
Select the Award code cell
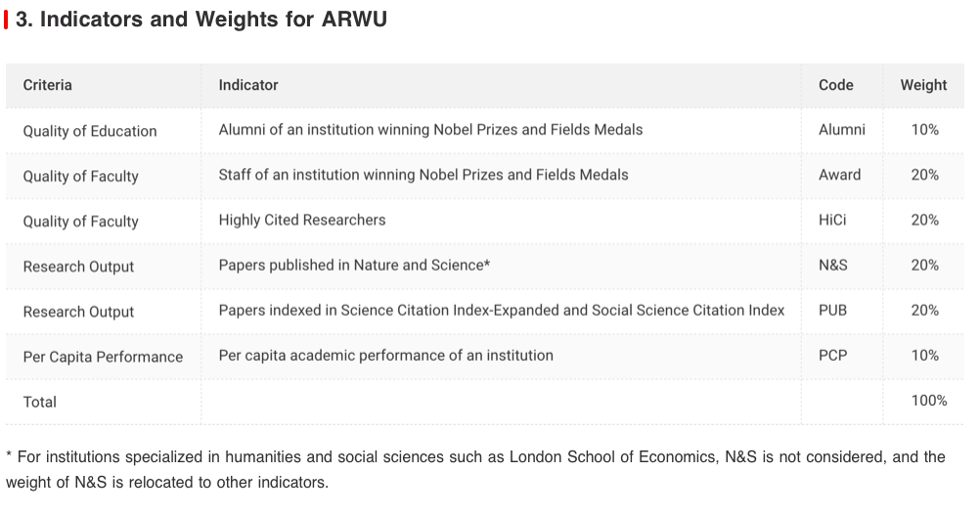click(839, 175)
